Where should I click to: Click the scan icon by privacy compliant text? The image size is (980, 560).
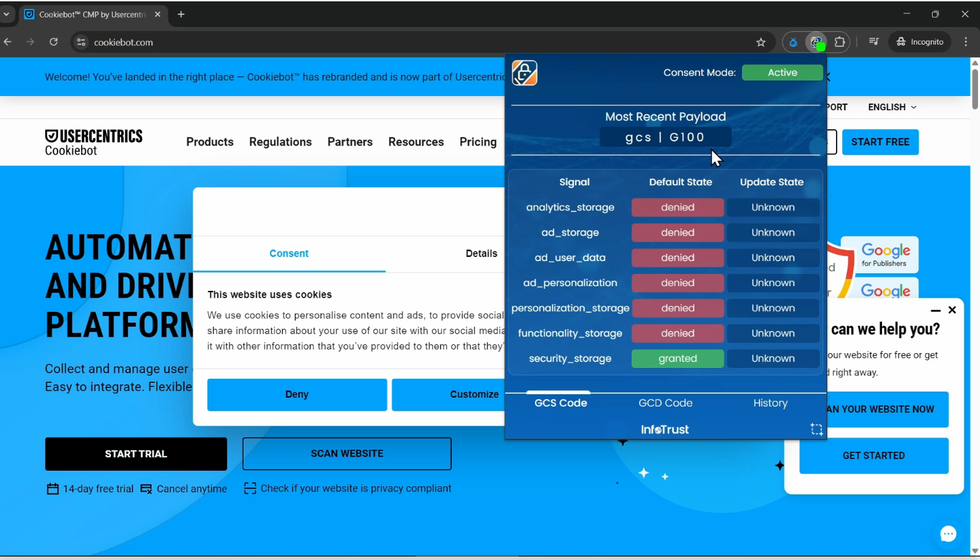click(250, 488)
